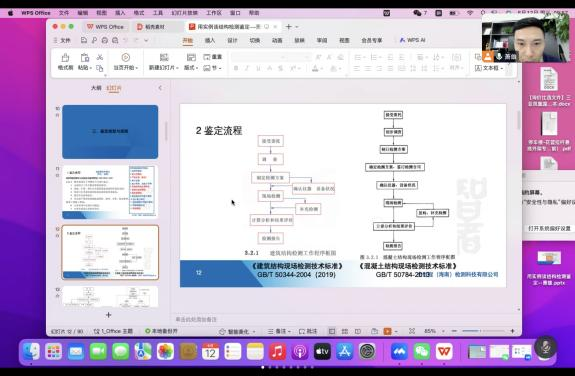
Task: Cut selection with the scissors icon
Action: click(100, 57)
